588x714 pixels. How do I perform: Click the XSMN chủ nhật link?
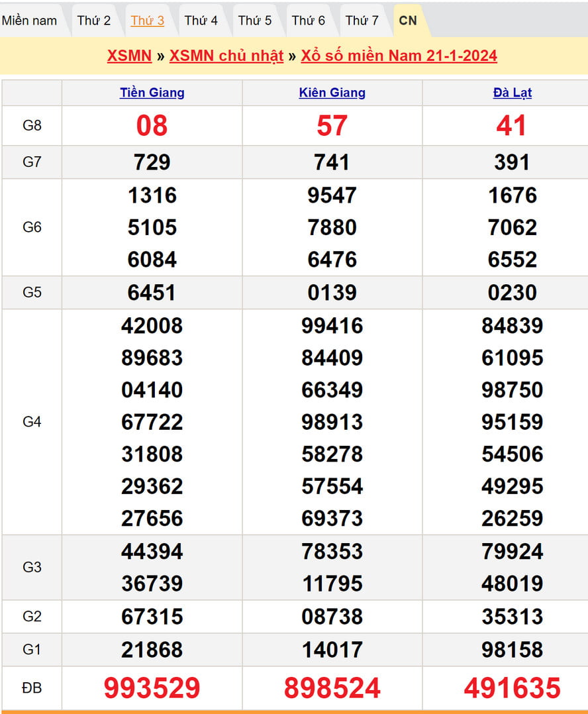pyautogui.click(x=226, y=56)
